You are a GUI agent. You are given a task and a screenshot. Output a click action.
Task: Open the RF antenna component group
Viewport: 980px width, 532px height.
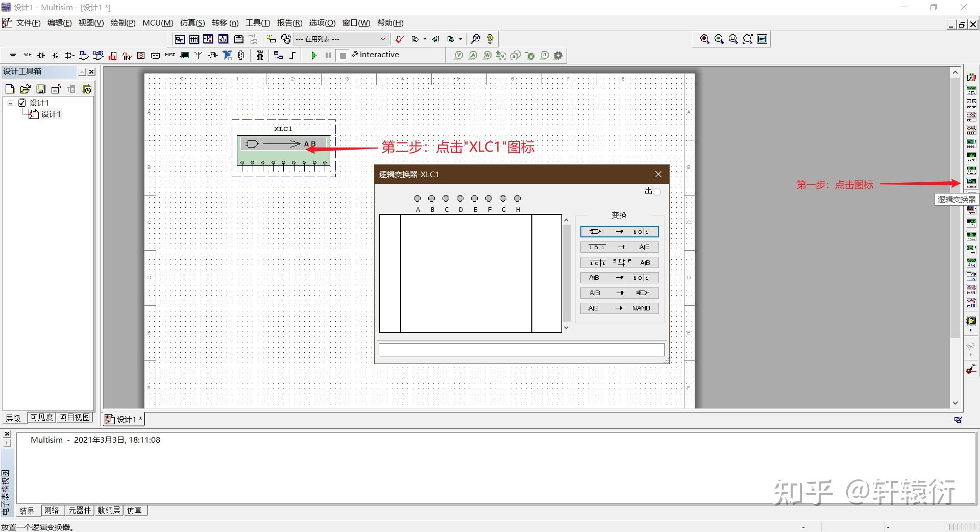(199, 55)
